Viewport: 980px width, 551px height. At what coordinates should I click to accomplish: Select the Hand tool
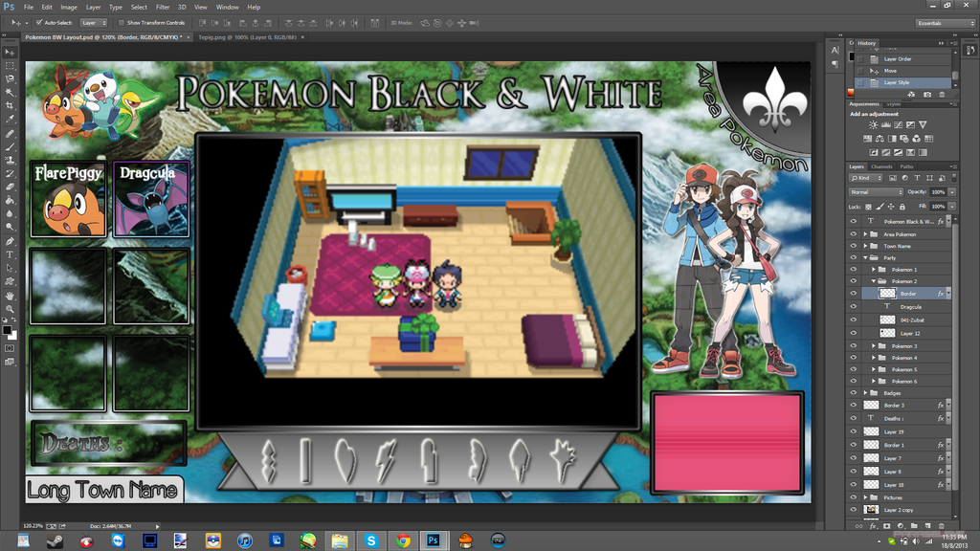10,296
